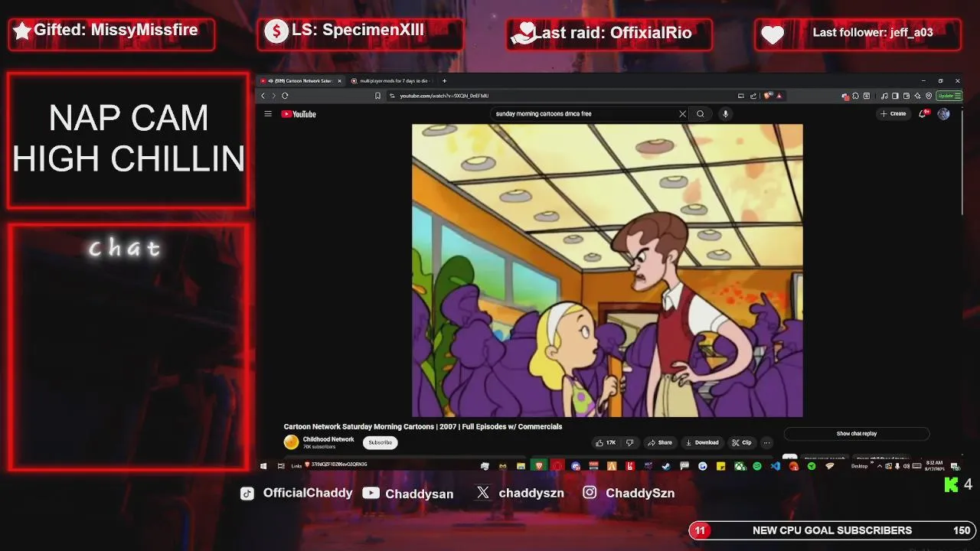
Task: Click the Share button under video
Action: click(x=659, y=442)
